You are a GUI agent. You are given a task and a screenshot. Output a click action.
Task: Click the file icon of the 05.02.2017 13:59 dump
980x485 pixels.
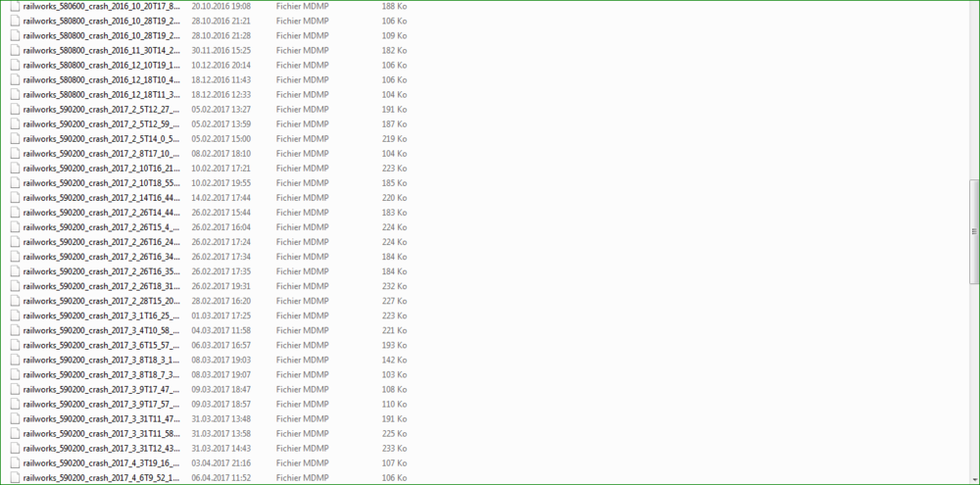15,123
